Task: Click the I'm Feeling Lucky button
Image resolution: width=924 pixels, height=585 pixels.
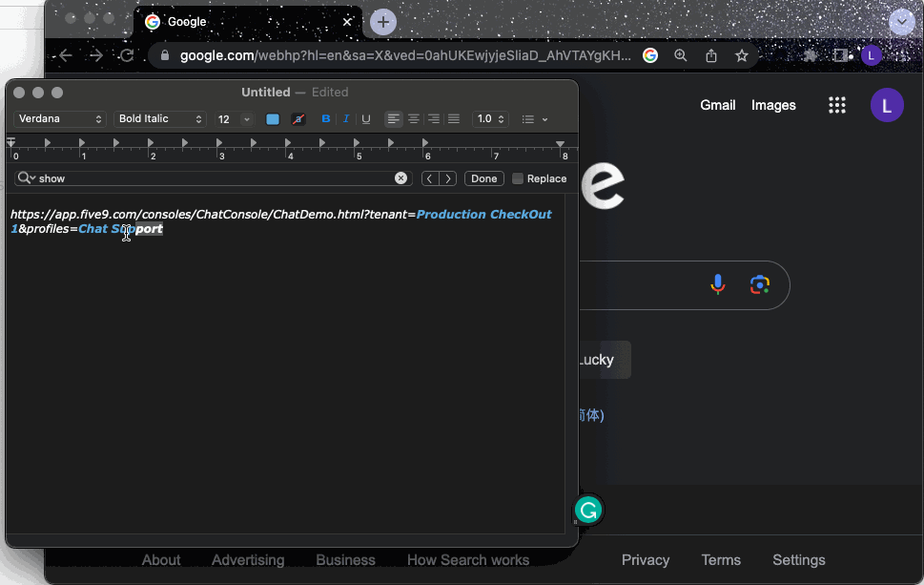Action: click(x=605, y=360)
